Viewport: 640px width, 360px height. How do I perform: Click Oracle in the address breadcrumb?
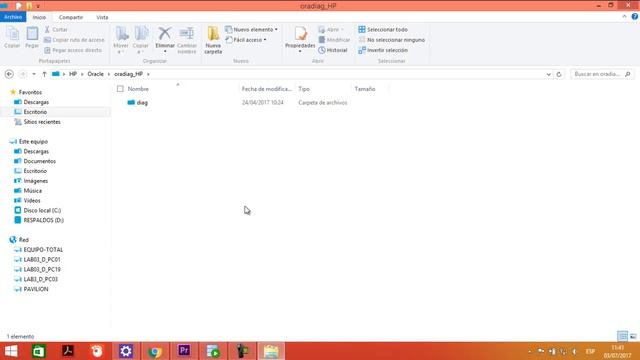point(96,74)
